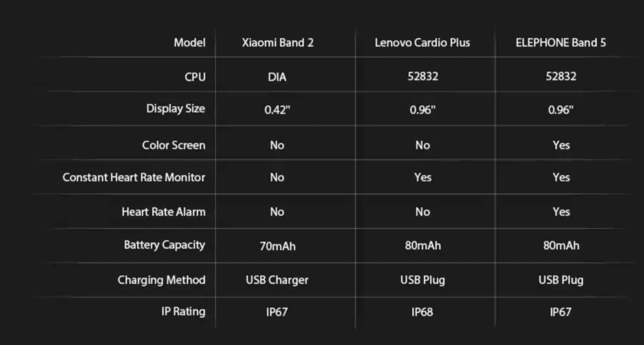Image resolution: width=644 pixels, height=345 pixels.
Task: Select the Display Size row label
Action: click(x=175, y=108)
